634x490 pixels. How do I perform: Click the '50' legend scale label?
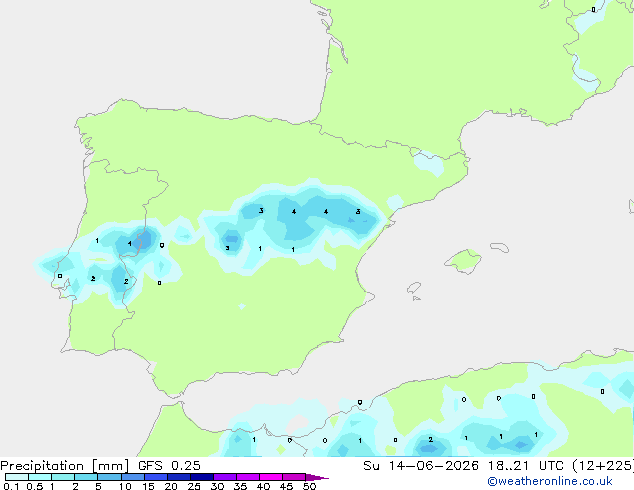(309, 486)
